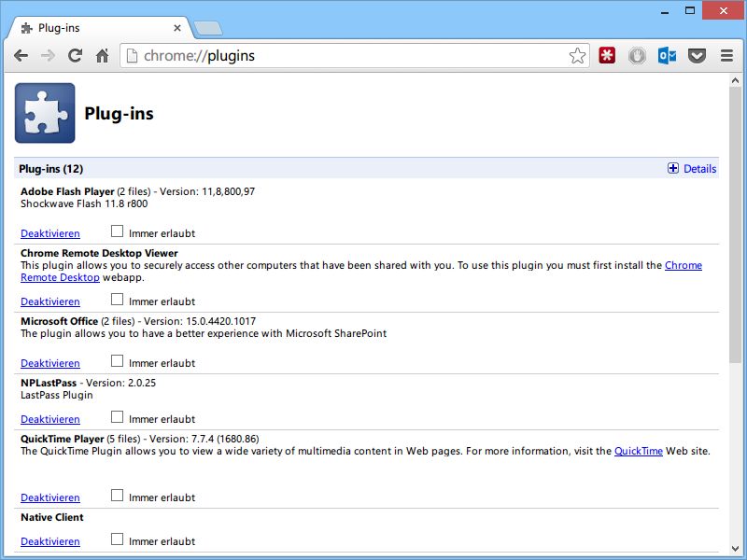Click the large Plug-ins puzzle piece icon

point(45,113)
